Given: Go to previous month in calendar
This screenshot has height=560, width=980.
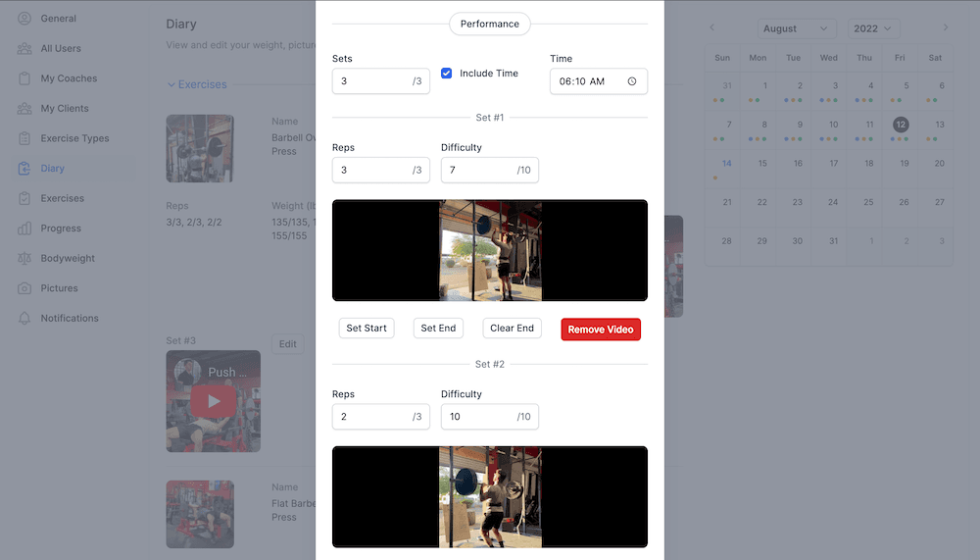Looking at the screenshot, I should tap(711, 27).
